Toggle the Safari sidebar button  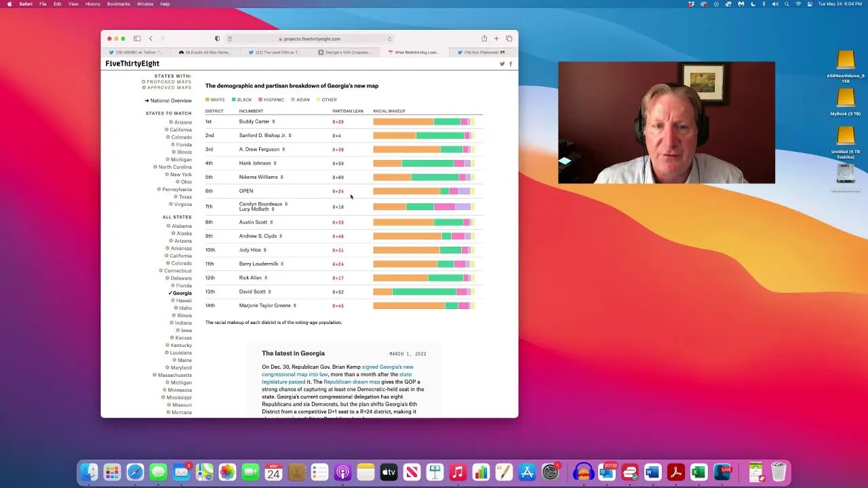[137, 39]
